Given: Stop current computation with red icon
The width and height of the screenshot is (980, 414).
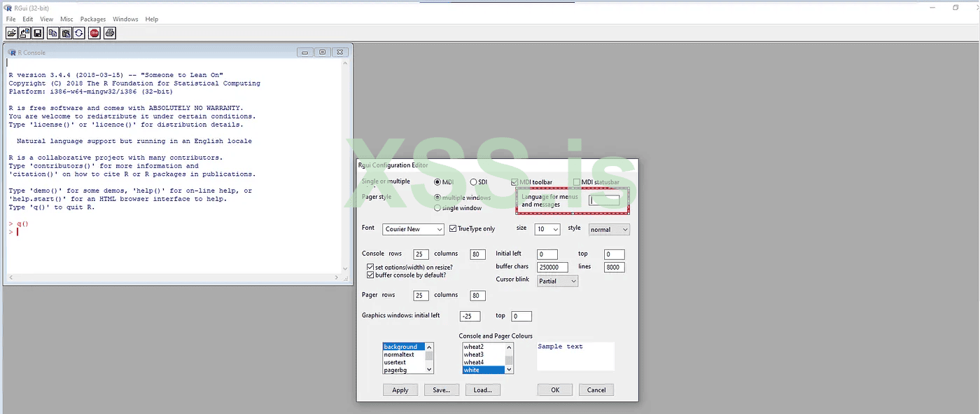Looking at the screenshot, I should point(94,33).
